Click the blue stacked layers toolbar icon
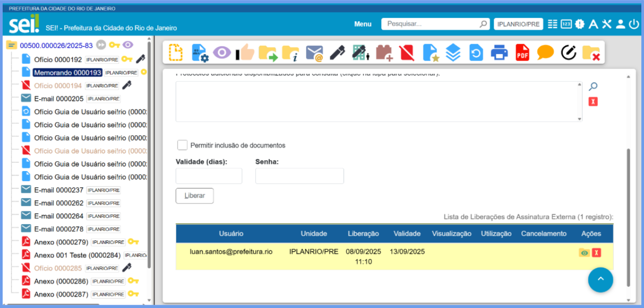The height and width of the screenshot is (308, 644). point(453,53)
